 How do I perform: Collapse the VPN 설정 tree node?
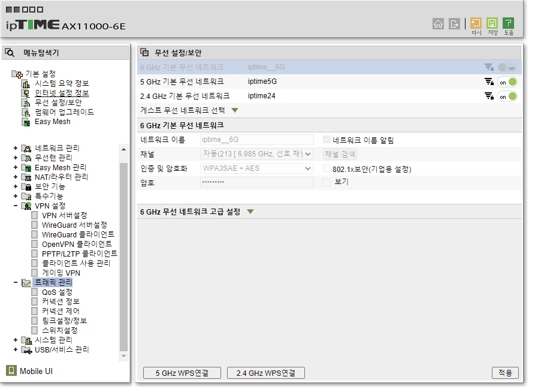[16, 206]
